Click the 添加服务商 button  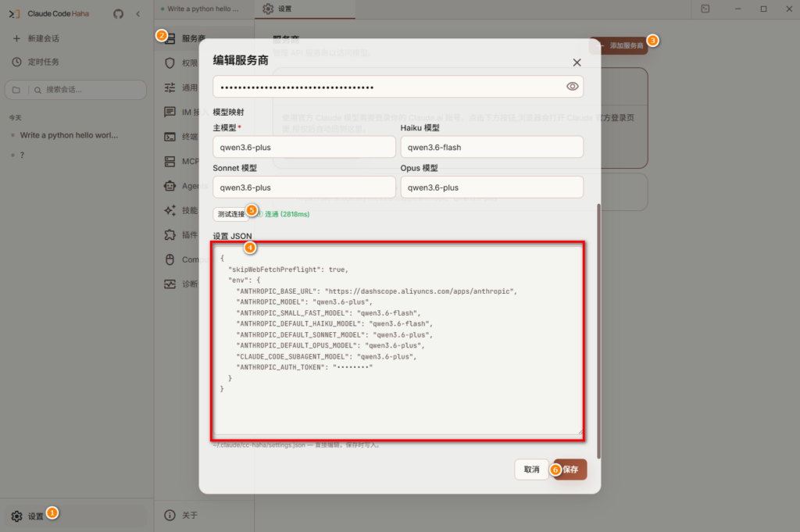(x=619, y=45)
